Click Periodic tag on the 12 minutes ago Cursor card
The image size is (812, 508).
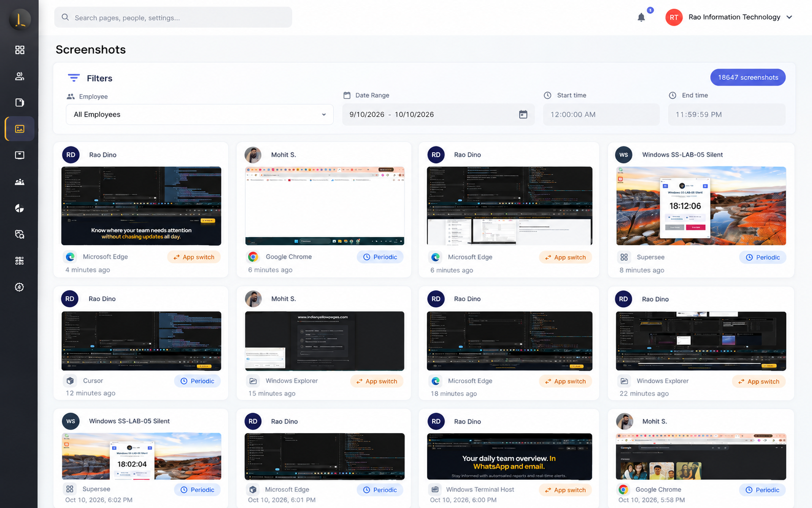click(198, 381)
